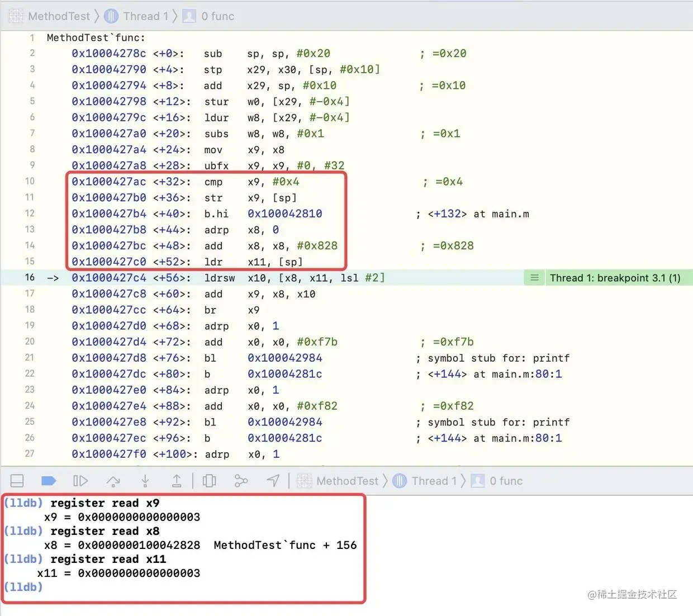Click the printf symbol stub comment on line 21
Viewport: 693px width, 616px height.
pyautogui.click(x=499, y=358)
